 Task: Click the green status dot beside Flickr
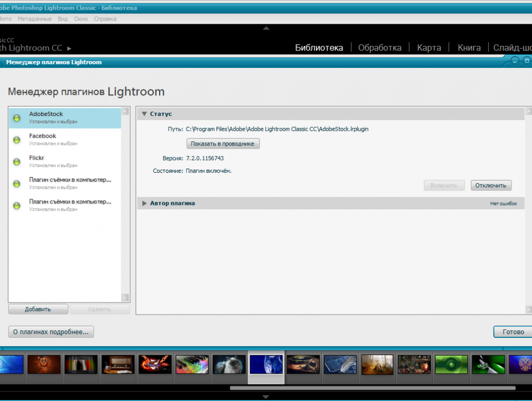click(x=17, y=162)
